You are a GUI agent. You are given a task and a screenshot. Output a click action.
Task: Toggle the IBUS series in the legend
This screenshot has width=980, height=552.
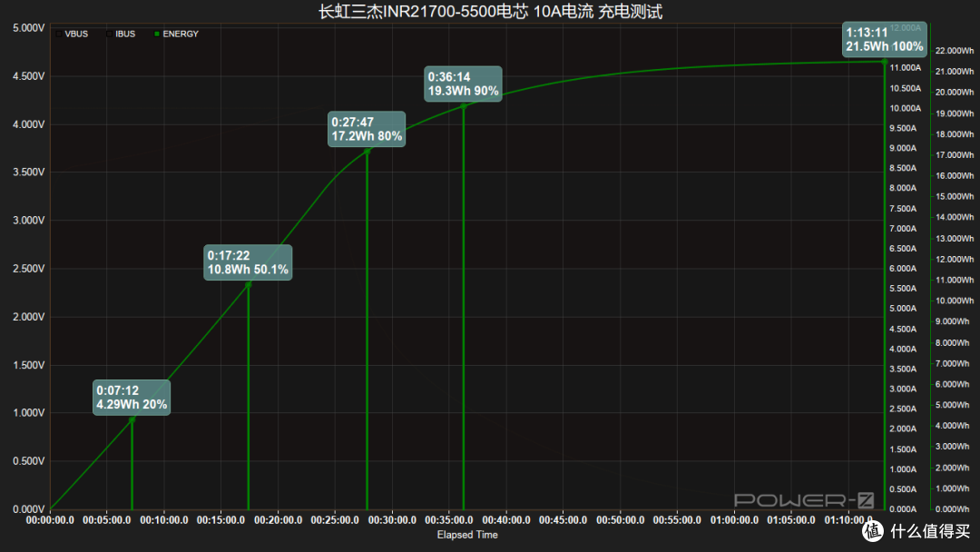click(121, 34)
